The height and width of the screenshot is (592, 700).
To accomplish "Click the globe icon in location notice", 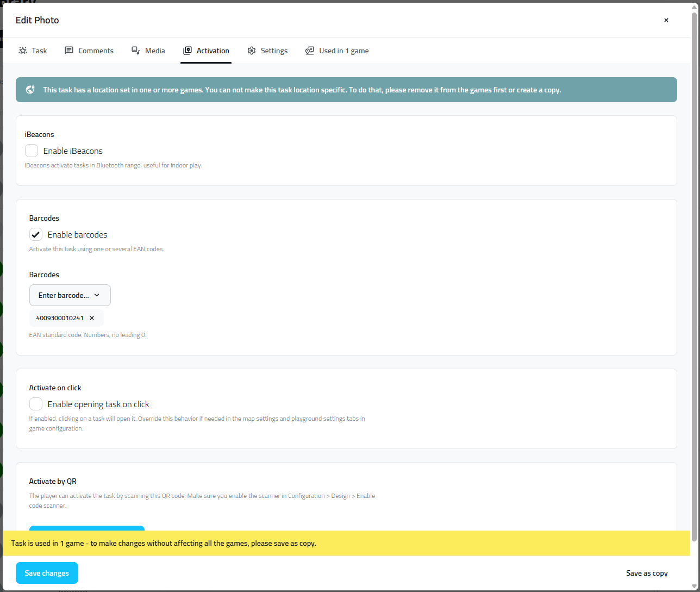I will [x=30, y=90].
